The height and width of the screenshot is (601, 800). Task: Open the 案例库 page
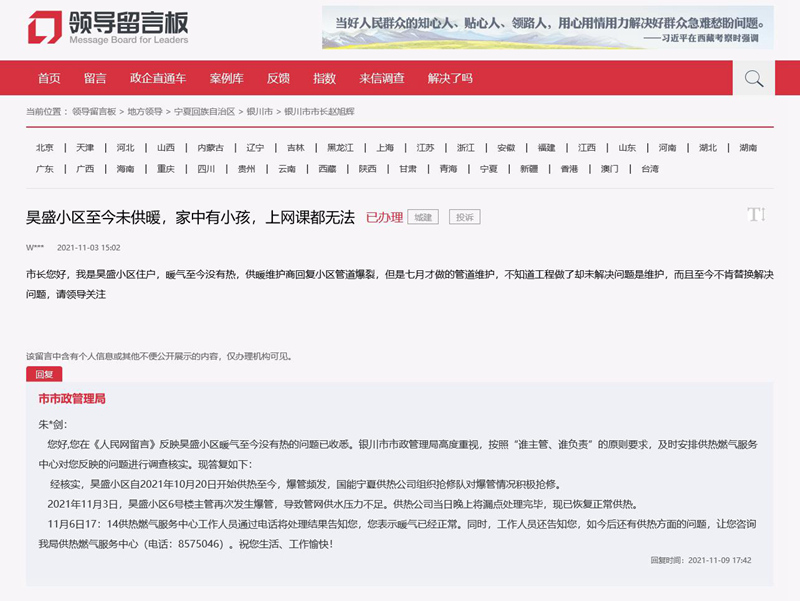point(226,78)
